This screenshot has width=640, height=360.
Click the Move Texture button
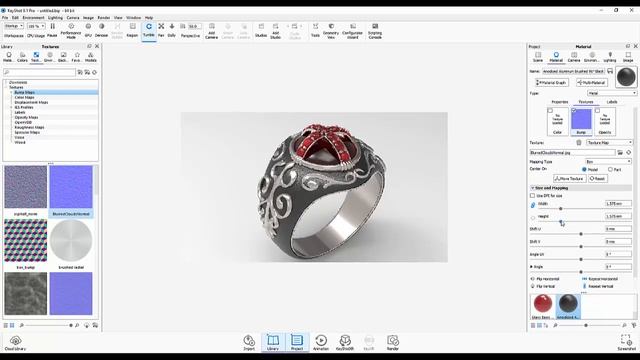tap(569, 179)
